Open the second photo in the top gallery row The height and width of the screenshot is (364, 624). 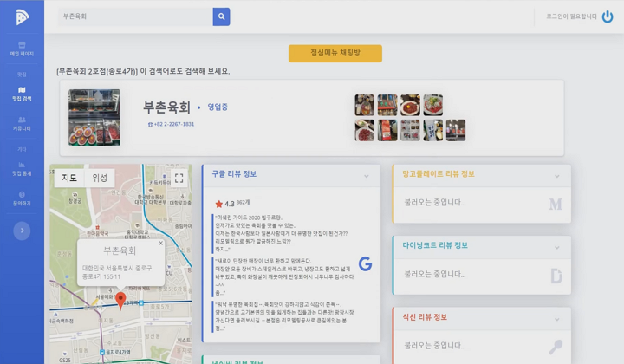387,105
